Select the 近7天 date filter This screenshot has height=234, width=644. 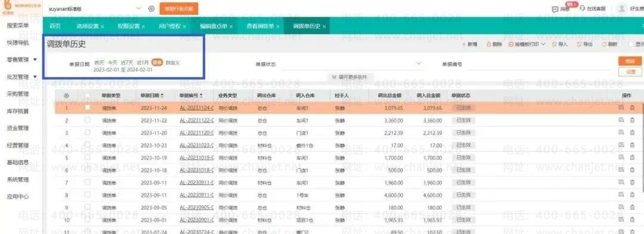tap(126, 63)
